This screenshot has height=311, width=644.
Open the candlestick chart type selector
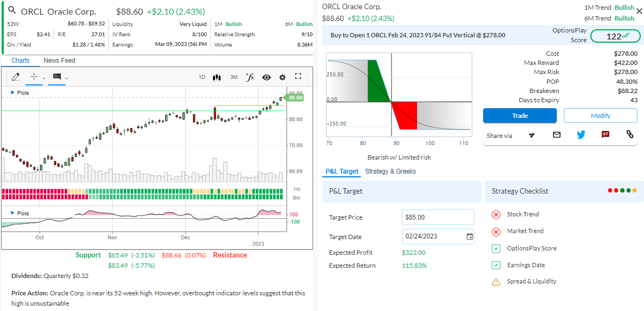(x=217, y=77)
